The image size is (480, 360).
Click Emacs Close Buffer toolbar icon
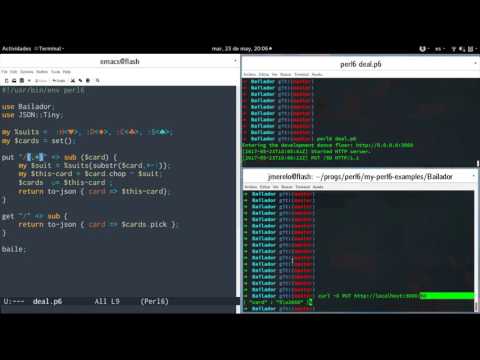click(29, 80)
